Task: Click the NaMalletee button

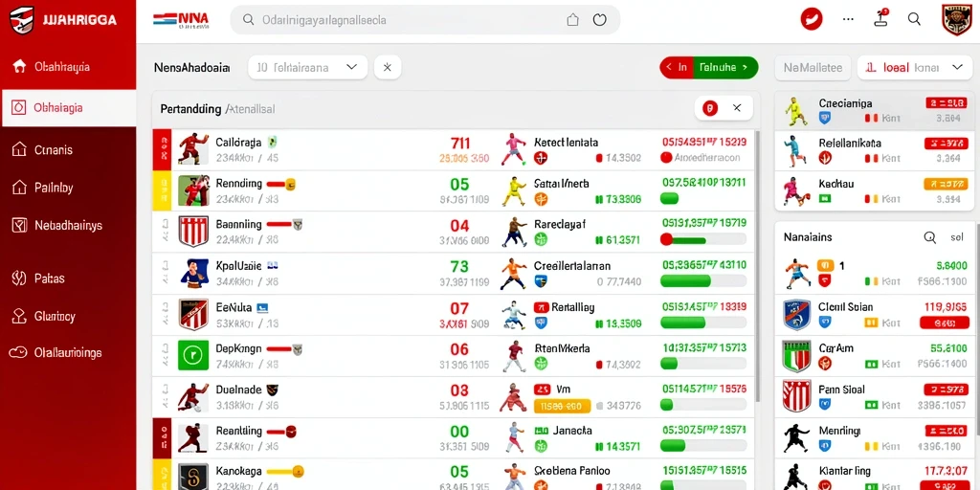Action: [x=813, y=68]
